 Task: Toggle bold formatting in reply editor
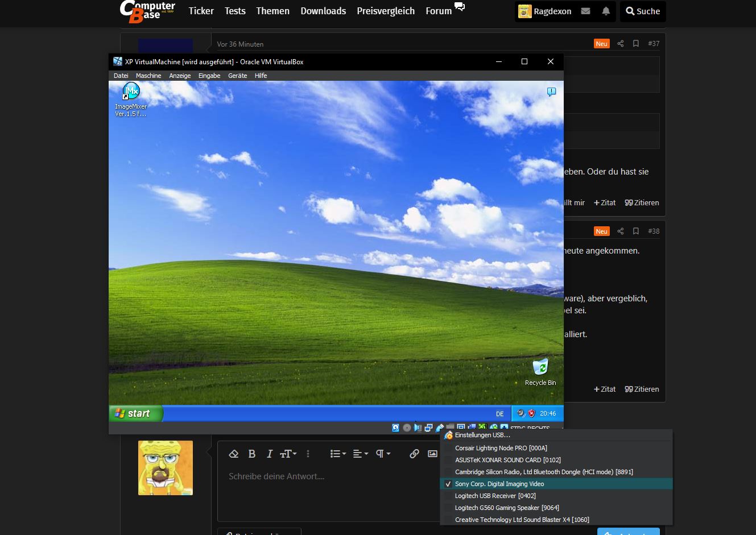[x=252, y=454]
